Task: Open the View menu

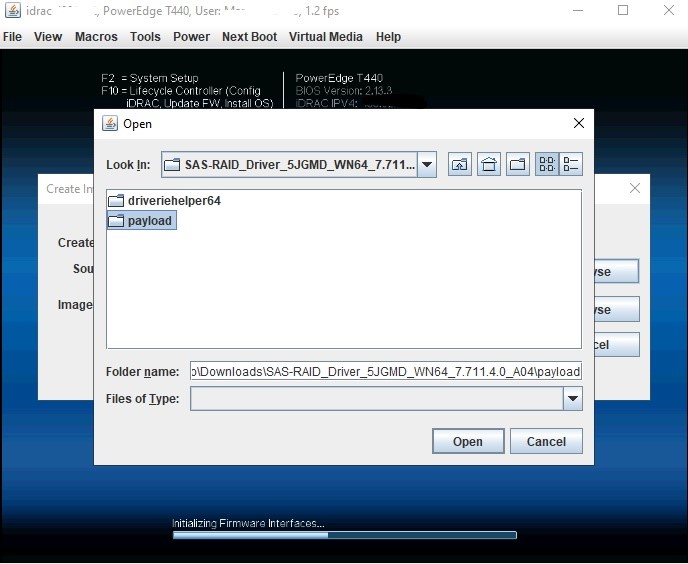Action: point(48,37)
